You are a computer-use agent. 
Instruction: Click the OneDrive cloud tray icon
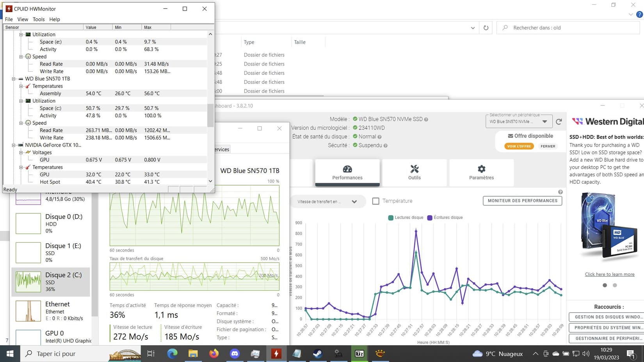tap(555, 354)
